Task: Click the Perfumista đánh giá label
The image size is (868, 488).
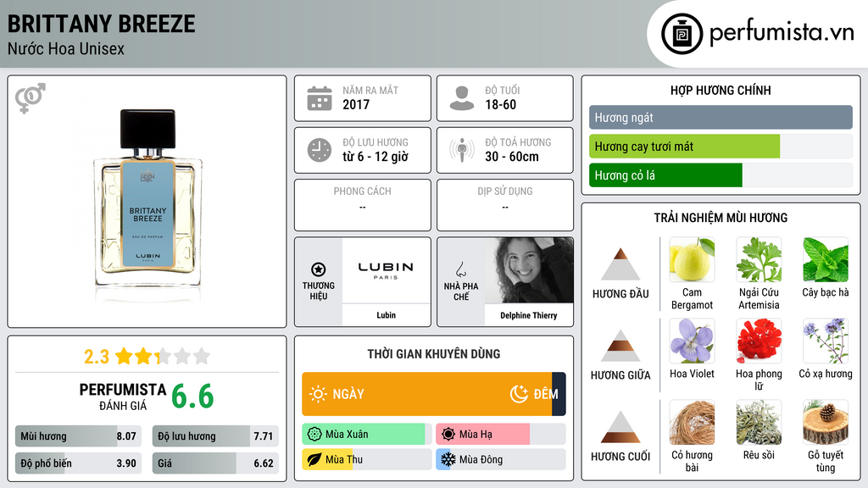Action: pyautogui.click(x=123, y=396)
